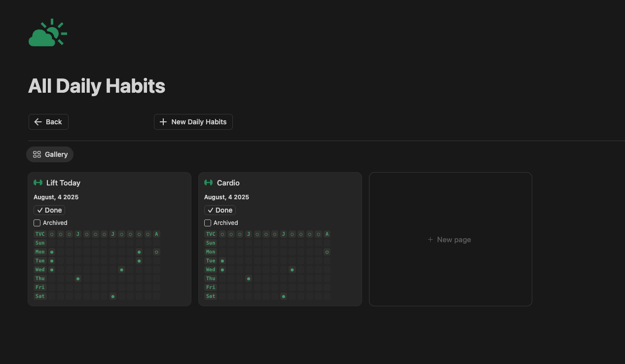Create a new entry with New Daily Habits
Viewport: 625px width, 364px height.
coord(193,122)
